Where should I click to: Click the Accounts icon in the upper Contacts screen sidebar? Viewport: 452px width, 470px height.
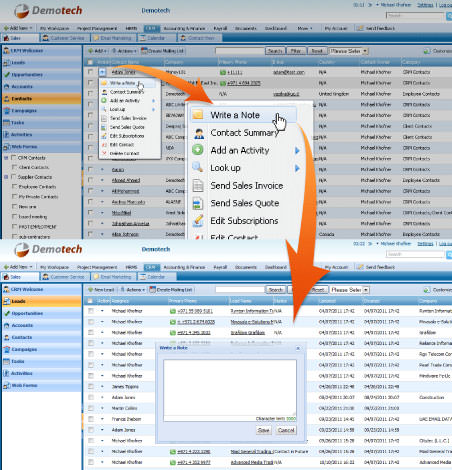[x=6, y=87]
